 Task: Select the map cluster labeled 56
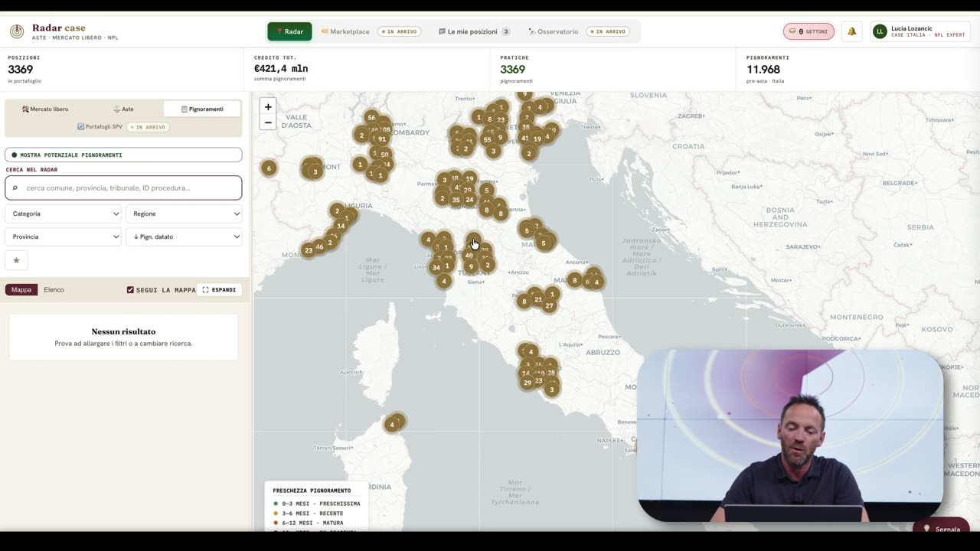point(371,117)
